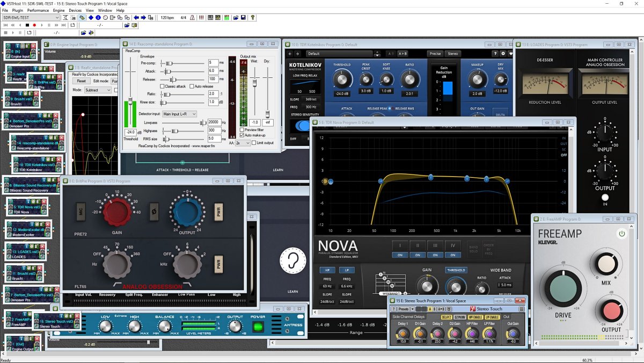Open the Performance menu
The height and width of the screenshot is (363, 644).
tap(38, 10)
